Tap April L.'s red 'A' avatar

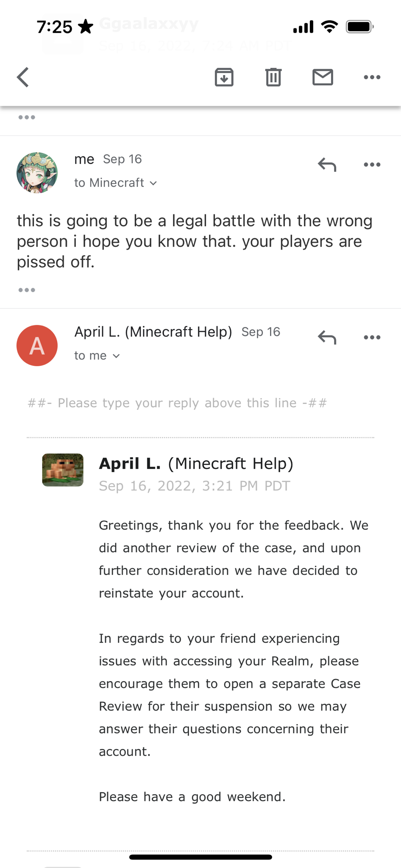click(x=37, y=345)
